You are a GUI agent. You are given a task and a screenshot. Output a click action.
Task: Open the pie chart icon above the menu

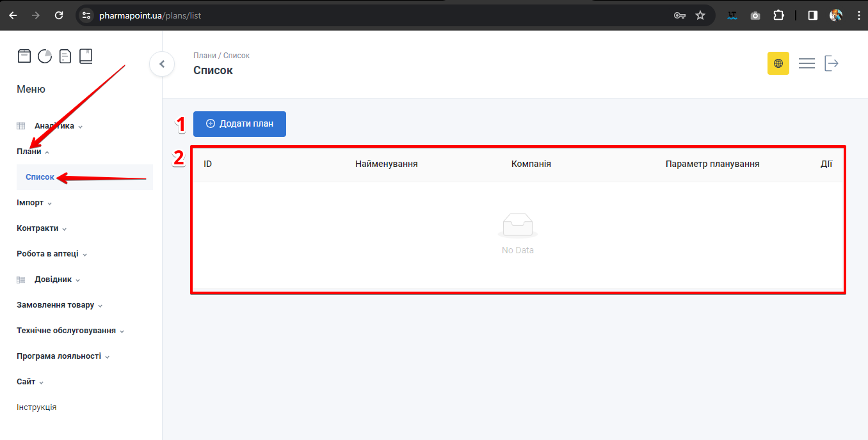(45, 56)
